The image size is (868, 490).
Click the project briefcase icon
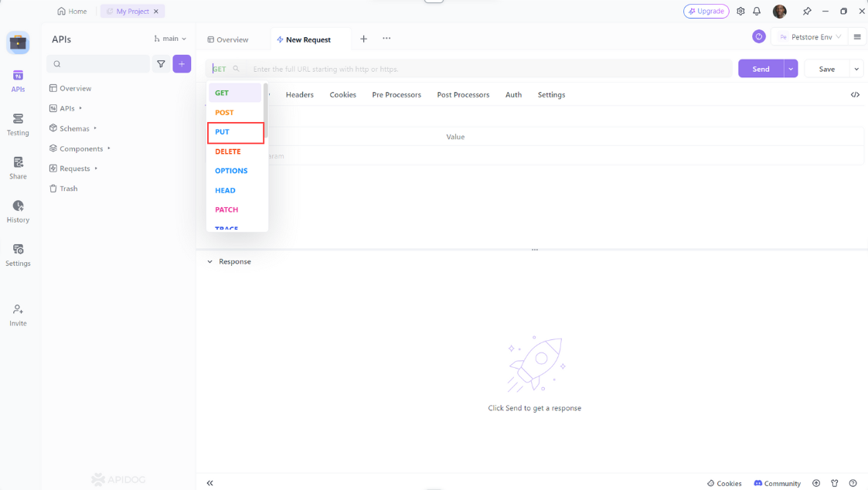[18, 43]
